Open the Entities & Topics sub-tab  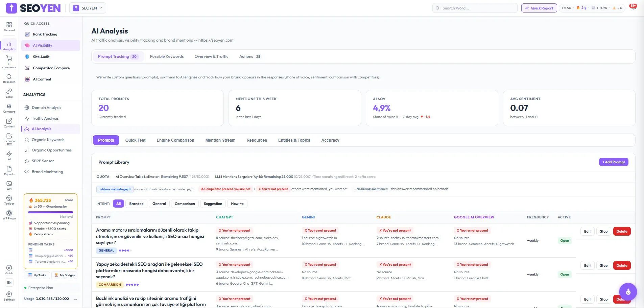(x=294, y=140)
